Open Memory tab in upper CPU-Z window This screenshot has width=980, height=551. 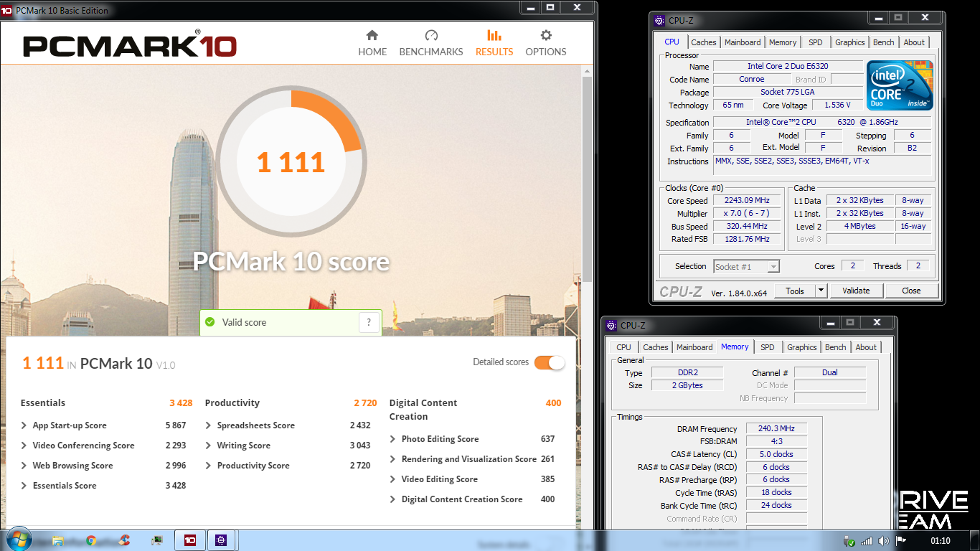tap(783, 42)
